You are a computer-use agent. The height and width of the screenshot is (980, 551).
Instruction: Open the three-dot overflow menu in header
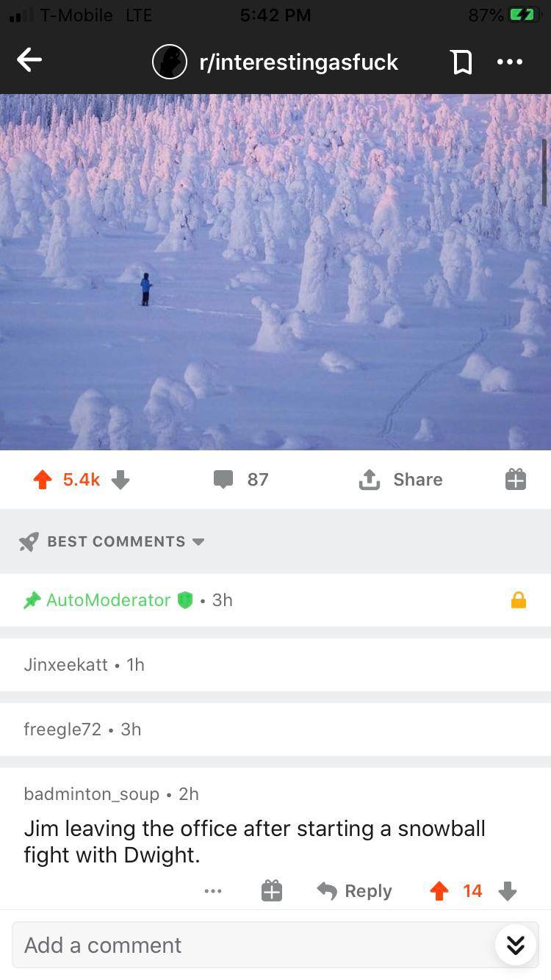tap(510, 62)
